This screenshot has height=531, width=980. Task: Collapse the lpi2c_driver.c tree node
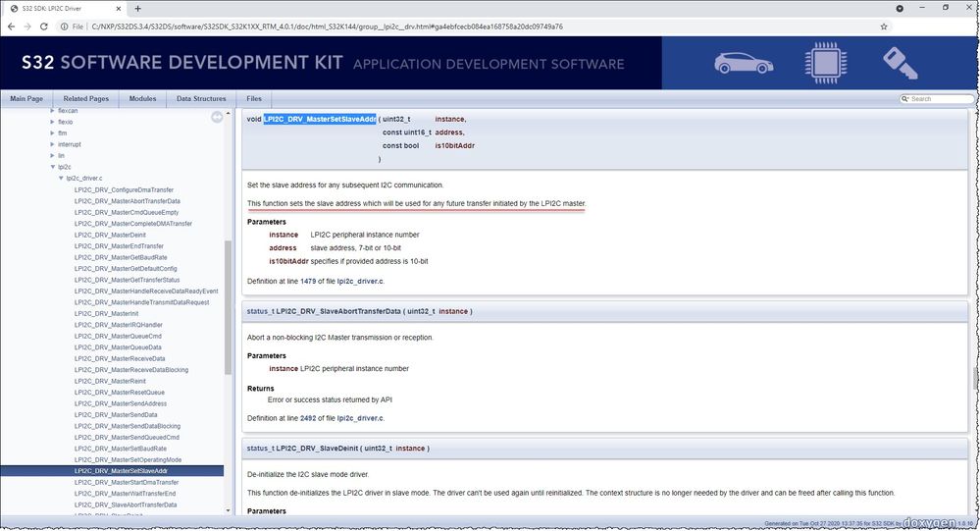point(61,179)
